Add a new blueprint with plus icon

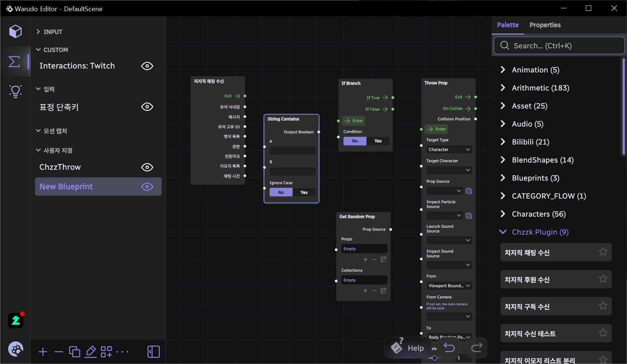tap(43, 352)
